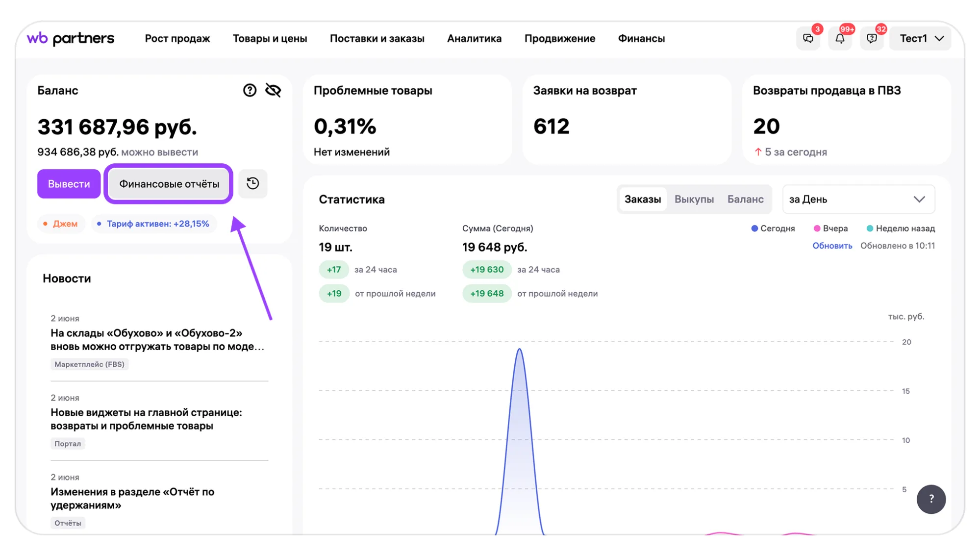Open the chat messages icon
The image size is (980, 556).
point(808,38)
